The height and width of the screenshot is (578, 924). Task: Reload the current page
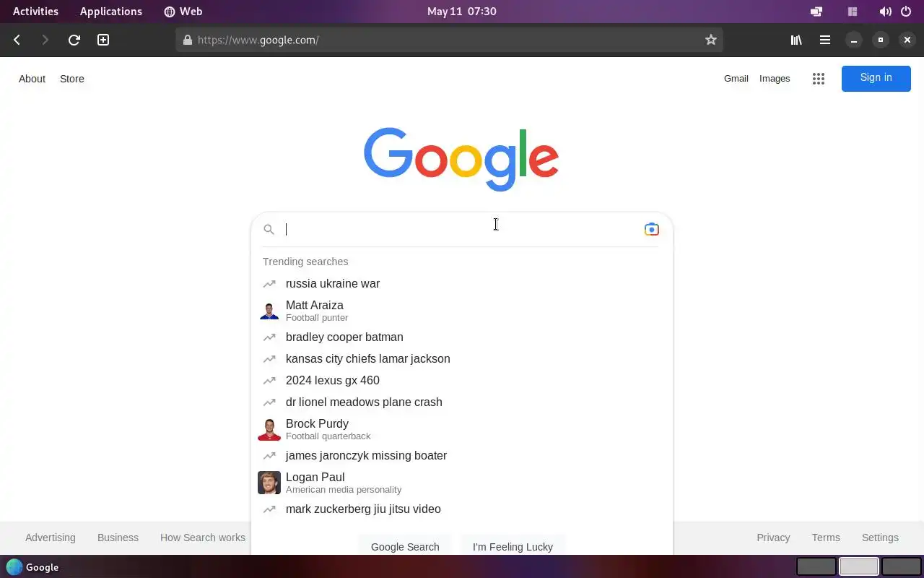74,40
